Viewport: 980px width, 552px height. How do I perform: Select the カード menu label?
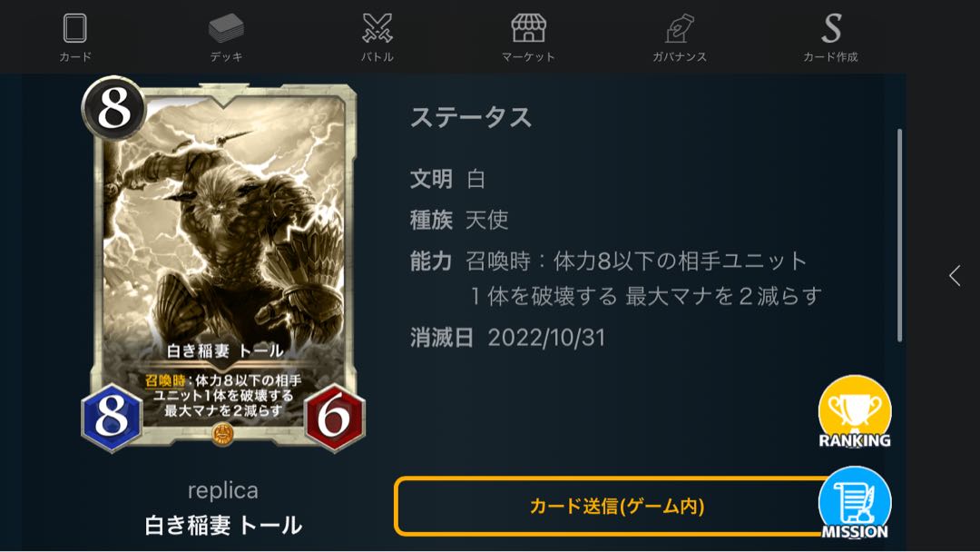click(x=75, y=57)
